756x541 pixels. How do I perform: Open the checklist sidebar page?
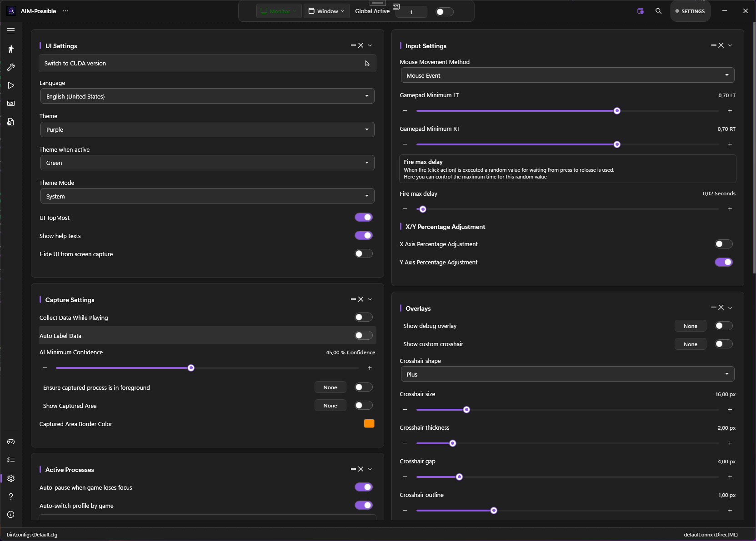pyautogui.click(x=11, y=460)
